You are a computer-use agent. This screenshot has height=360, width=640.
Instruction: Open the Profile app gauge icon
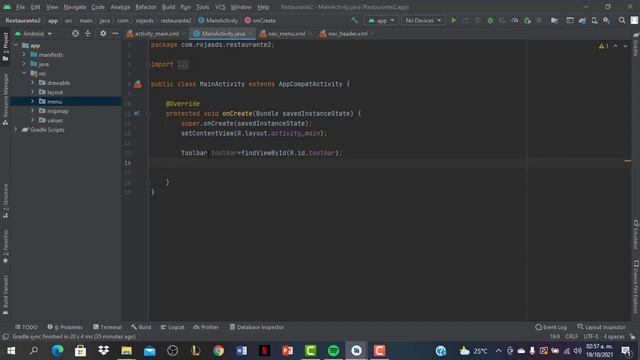(x=515, y=20)
